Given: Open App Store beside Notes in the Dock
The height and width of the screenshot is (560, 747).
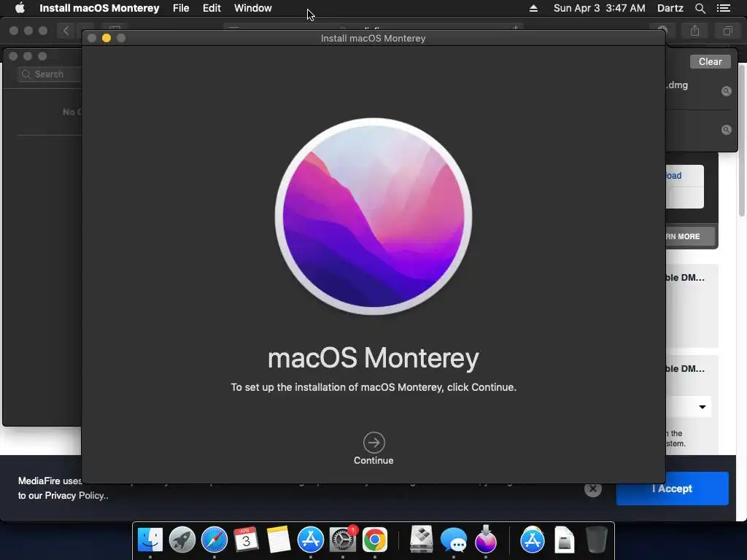Looking at the screenshot, I should 311,540.
